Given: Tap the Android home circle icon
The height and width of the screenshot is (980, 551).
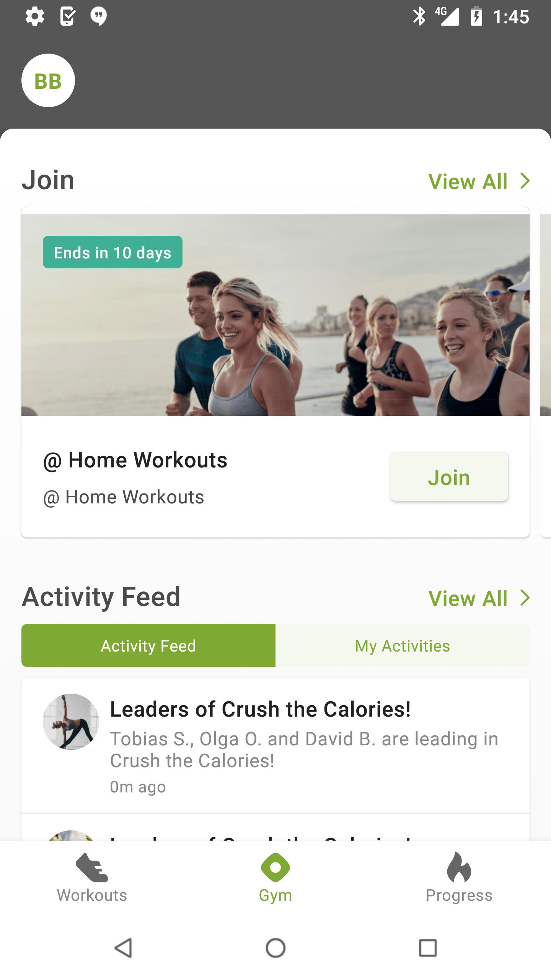Looking at the screenshot, I should tap(275, 948).
